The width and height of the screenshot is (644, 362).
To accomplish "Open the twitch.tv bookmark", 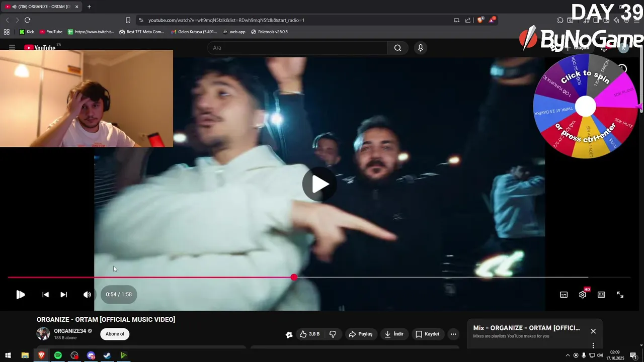I will 91,32.
